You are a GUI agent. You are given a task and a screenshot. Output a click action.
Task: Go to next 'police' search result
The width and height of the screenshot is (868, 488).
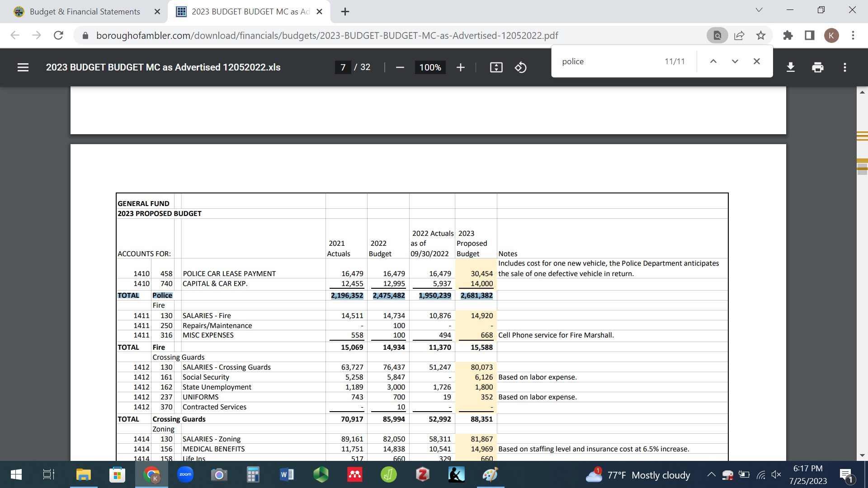(735, 61)
